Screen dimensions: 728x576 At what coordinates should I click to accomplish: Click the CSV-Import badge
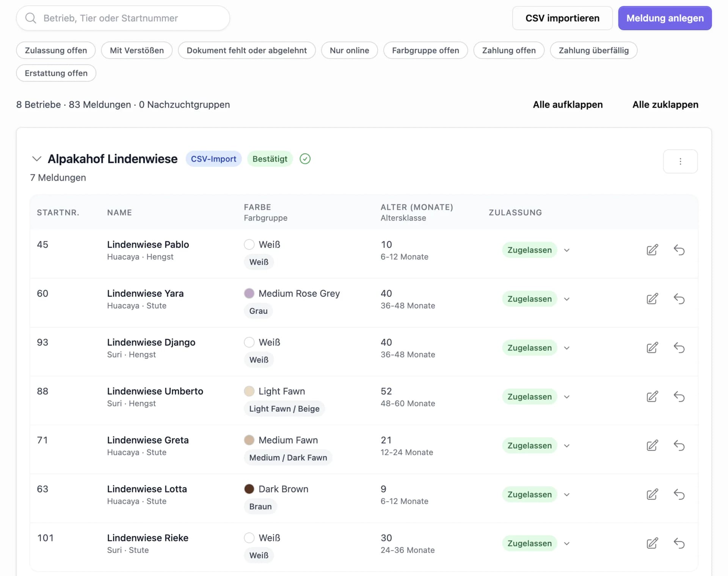213,159
